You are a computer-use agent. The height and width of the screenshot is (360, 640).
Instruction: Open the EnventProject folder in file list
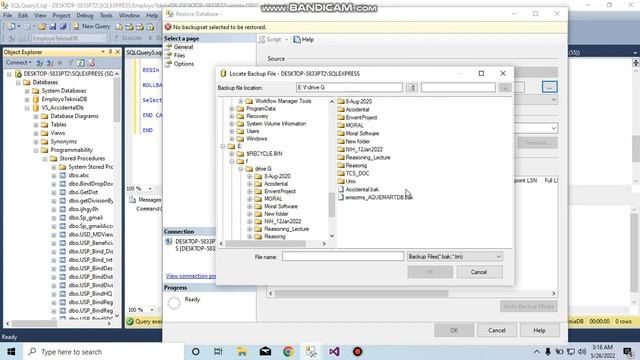click(357, 118)
